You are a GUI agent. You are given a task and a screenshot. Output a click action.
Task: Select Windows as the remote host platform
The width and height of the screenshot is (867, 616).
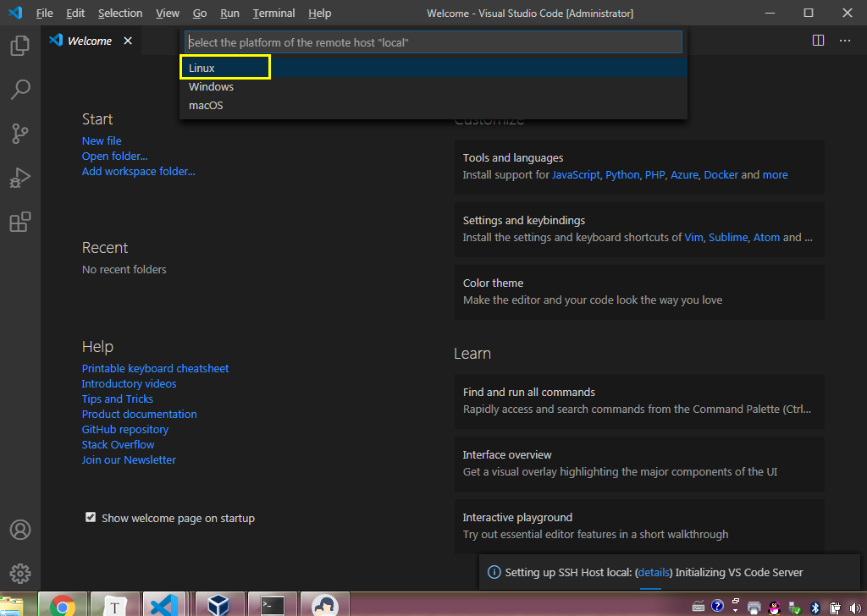click(x=211, y=86)
